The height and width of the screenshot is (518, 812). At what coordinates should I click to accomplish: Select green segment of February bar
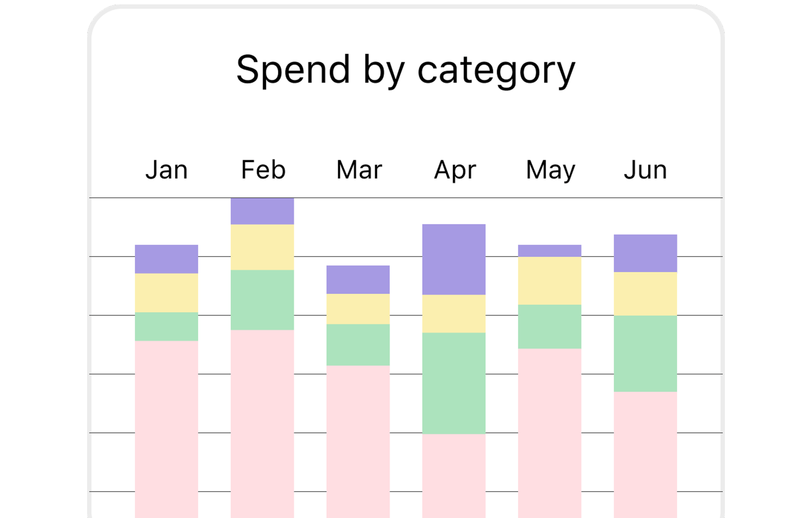pyautogui.click(x=262, y=300)
